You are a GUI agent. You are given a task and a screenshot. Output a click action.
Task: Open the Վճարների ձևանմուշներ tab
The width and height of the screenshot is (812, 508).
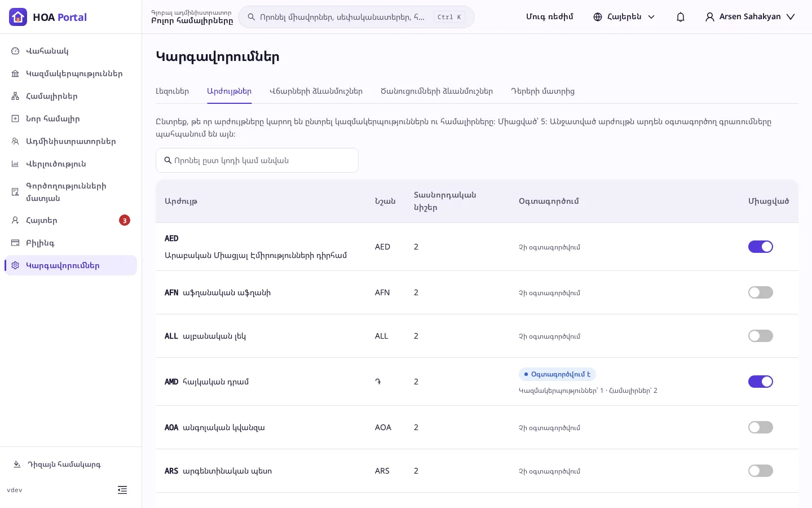[x=316, y=91]
